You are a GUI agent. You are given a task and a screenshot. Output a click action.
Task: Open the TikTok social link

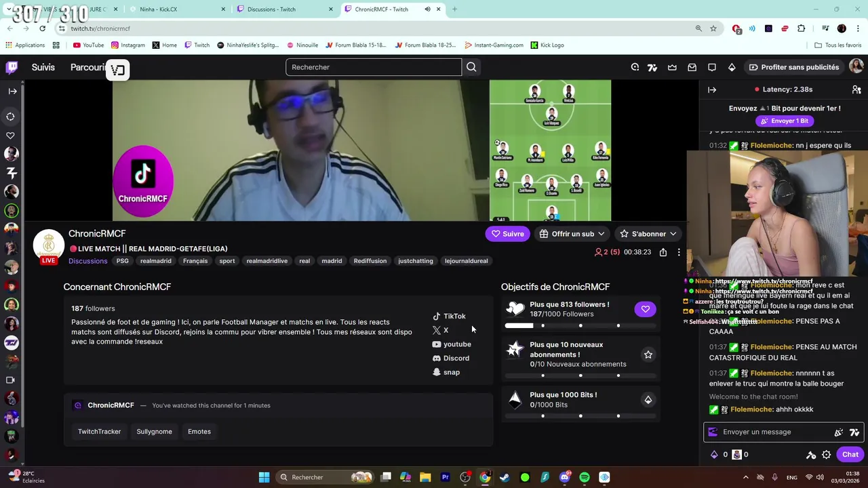click(x=449, y=316)
